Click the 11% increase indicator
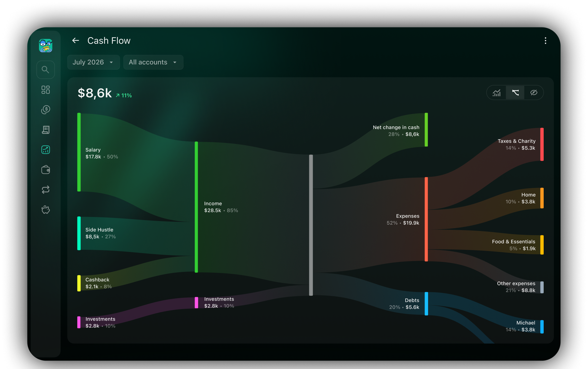The image size is (588, 369). (124, 96)
